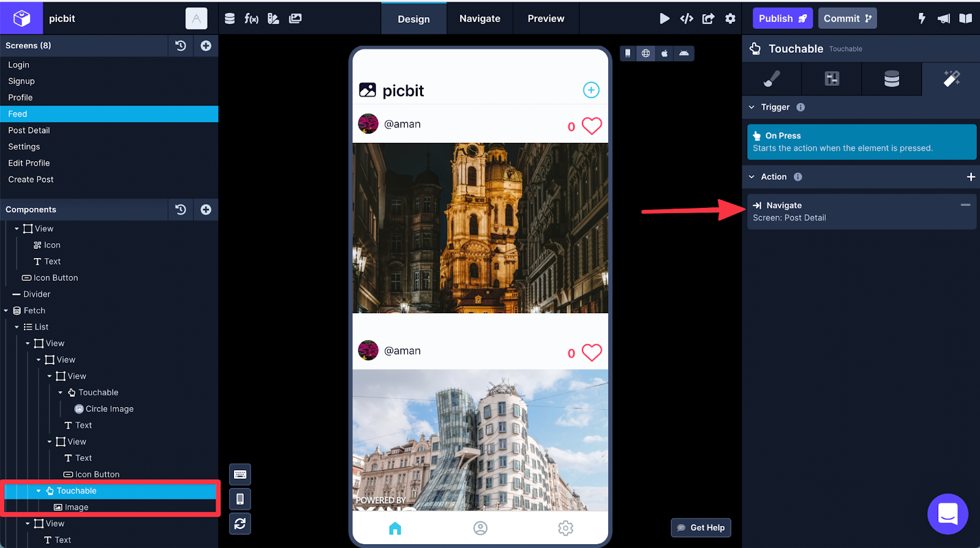
Task: Switch canvas to Android preview mode
Action: (684, 53)
